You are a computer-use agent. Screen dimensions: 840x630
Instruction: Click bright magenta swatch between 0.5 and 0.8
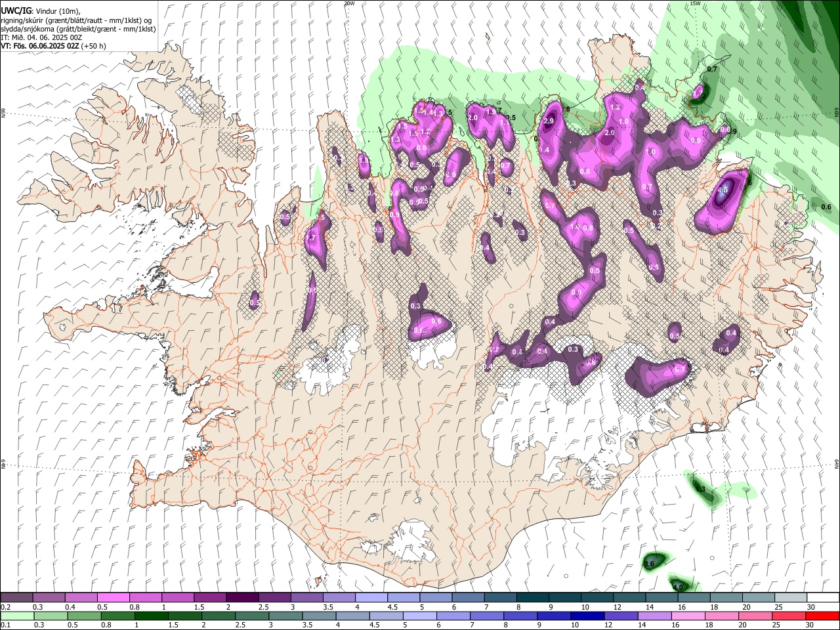click(x=114, y=598)
